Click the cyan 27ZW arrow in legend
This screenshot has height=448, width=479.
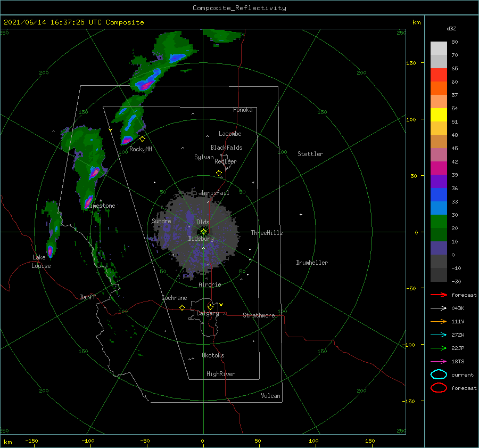point(439,335)
